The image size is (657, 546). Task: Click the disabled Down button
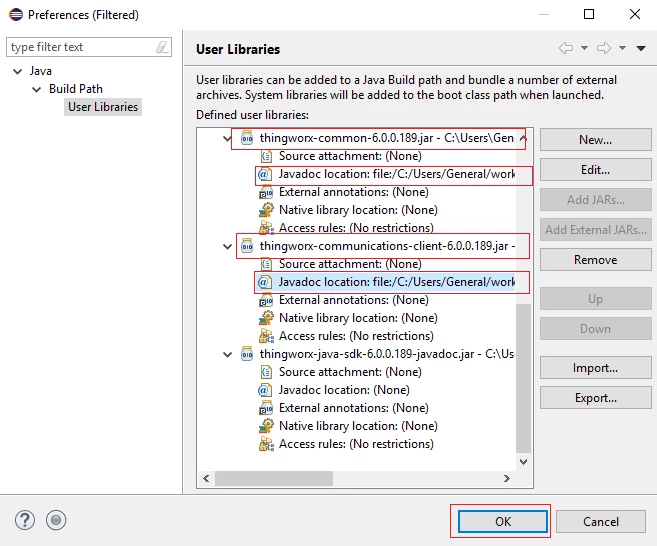[x=595, y=329]
